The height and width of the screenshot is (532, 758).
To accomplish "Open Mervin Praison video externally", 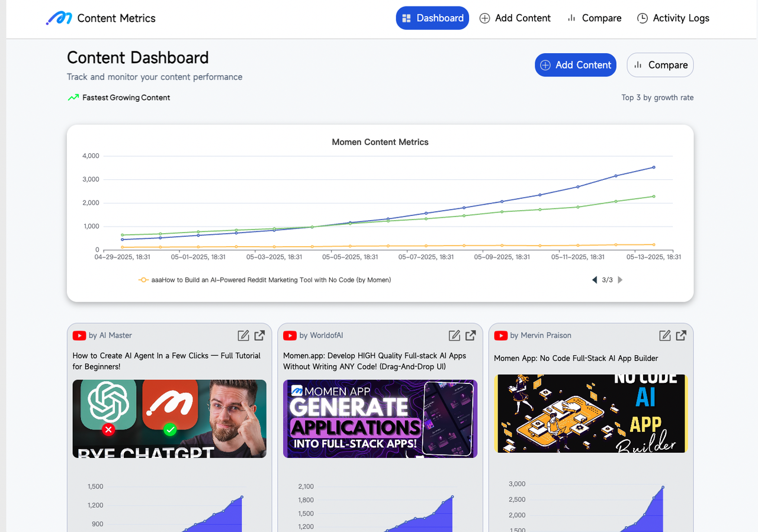I will point(681,336).
